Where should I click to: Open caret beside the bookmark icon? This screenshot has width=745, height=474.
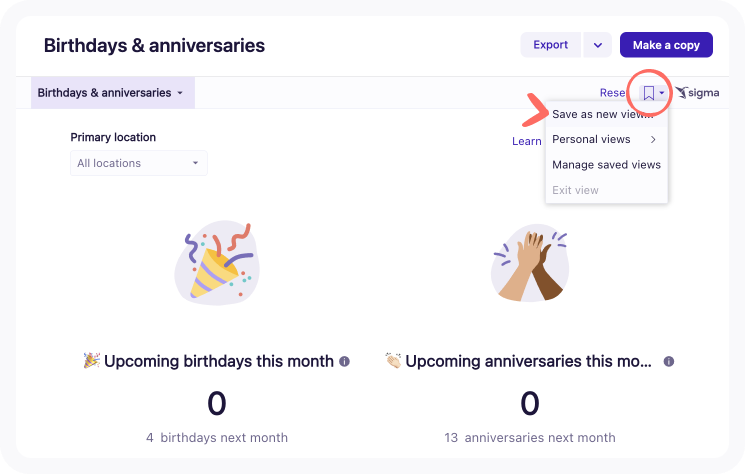coord(662,93)
